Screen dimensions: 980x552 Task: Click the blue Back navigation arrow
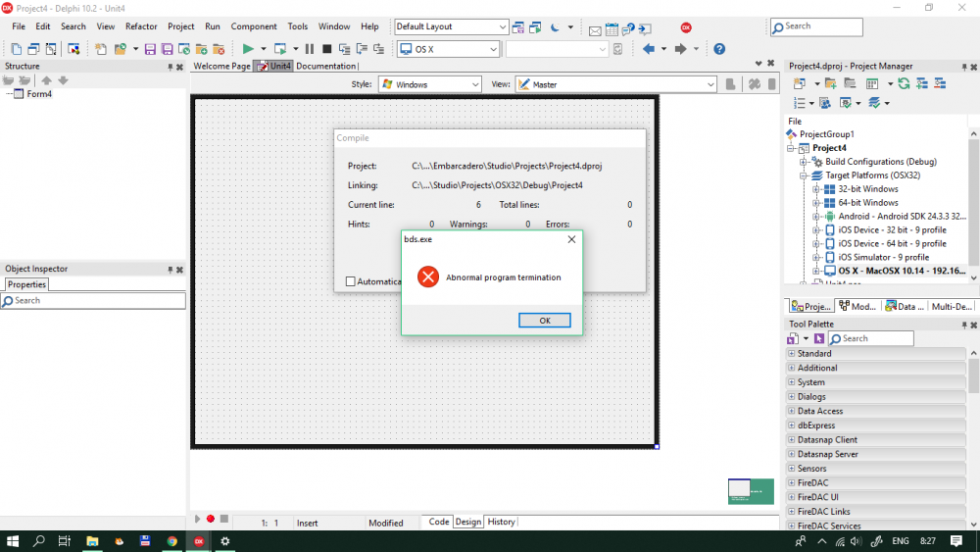coord(649,49)
